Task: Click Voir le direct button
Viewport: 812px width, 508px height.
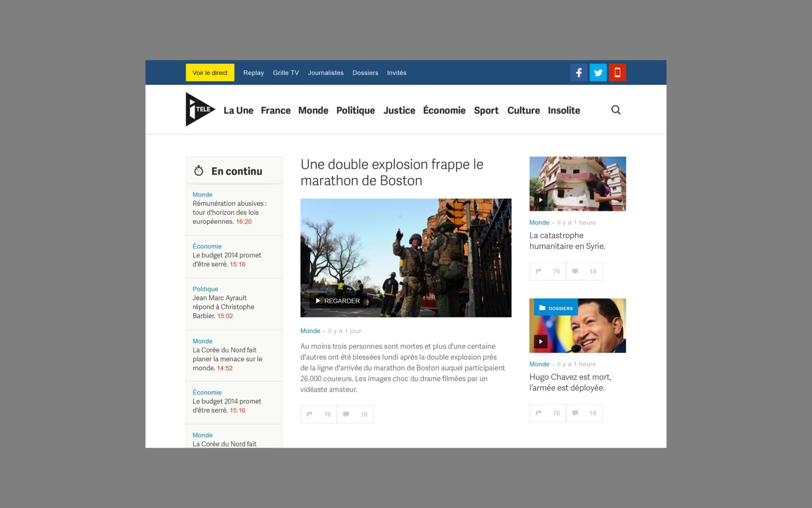Action: [210, 73]
